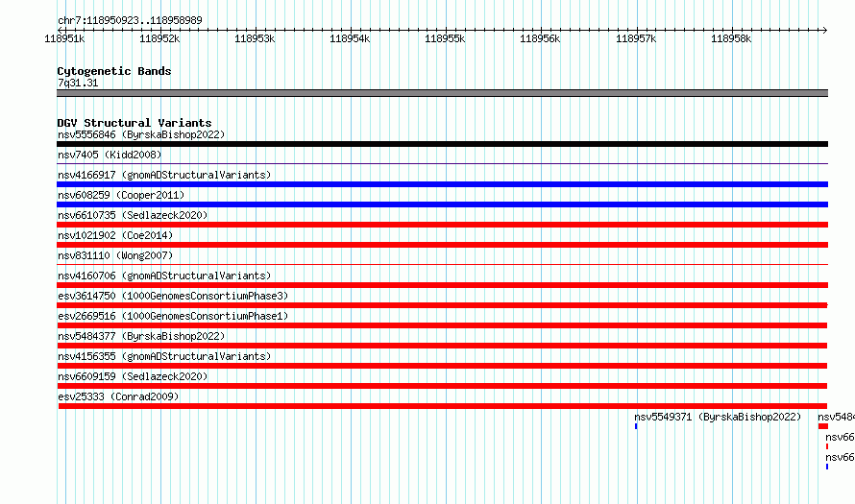Click the 118955k ruler tick label
This screenshot has height=504, width=855.
click(445, 38)
